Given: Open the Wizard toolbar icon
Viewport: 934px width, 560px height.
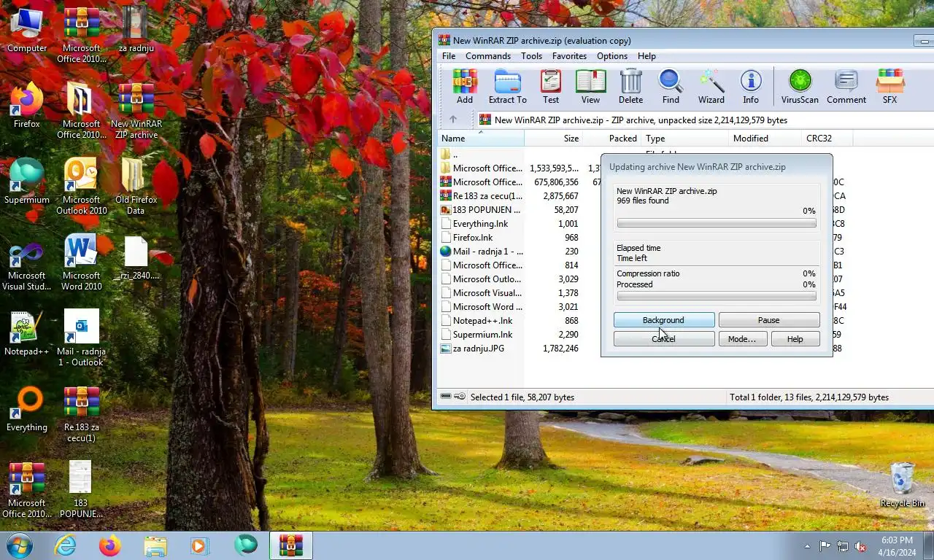Looking at the screenshot, I should click(711, 87).
